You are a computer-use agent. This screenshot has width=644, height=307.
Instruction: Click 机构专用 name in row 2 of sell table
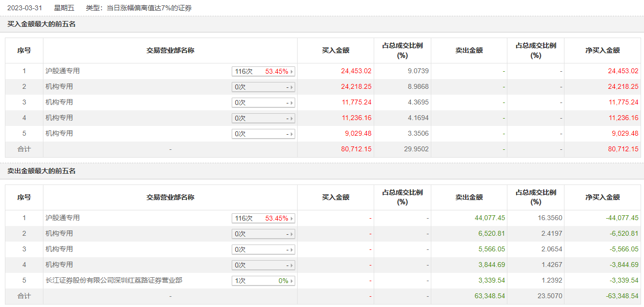pyautogui.click(x=59, y=234)
